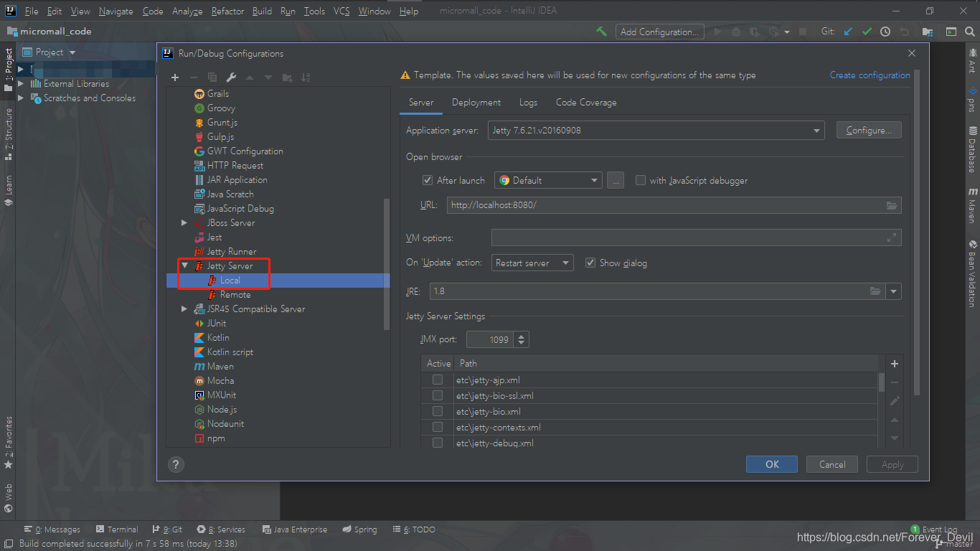Open the Bean Validation tool window
The image size is (980, 551).
(x=973, y=273)
